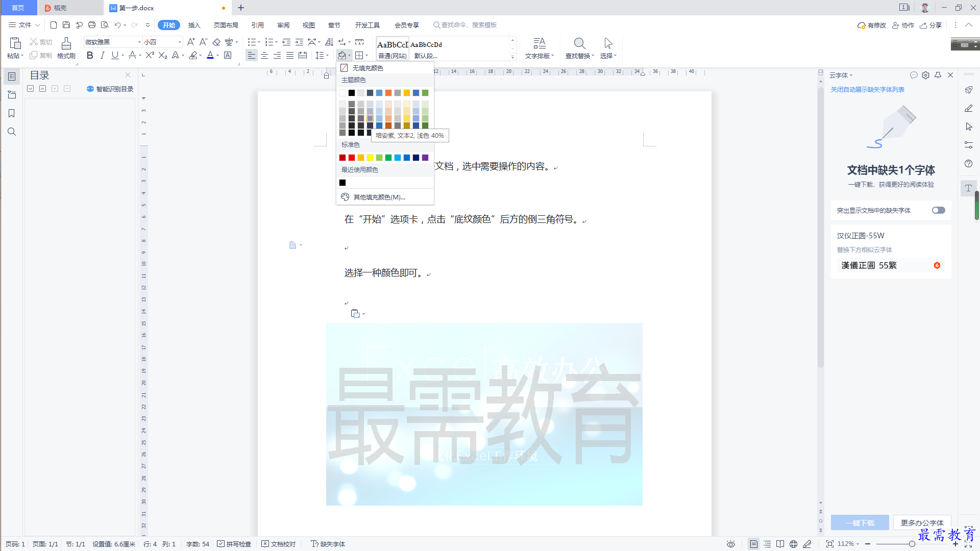Expand the borders dropdown arrow
Screen dimensions: 980x551
367,56
